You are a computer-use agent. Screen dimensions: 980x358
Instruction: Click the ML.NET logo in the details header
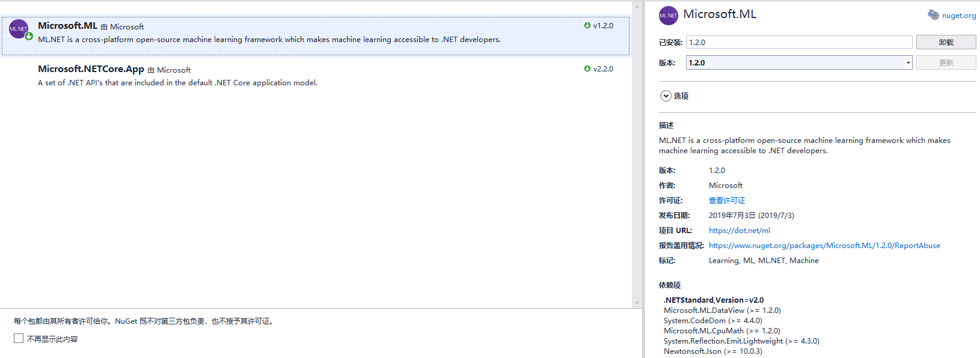pyautogui.click(x=668, y=16)
